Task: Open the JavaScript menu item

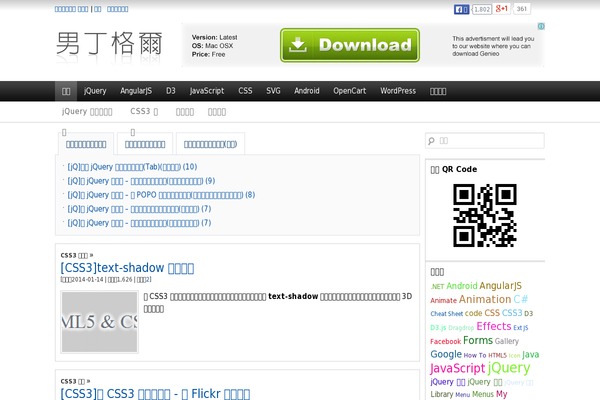Action: point(207,91)
